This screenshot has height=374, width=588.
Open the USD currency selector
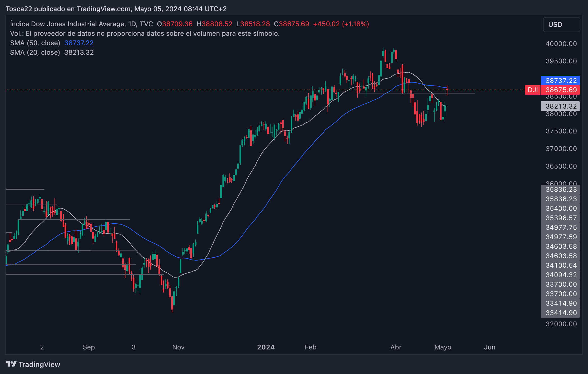click(x=561, y=25)
